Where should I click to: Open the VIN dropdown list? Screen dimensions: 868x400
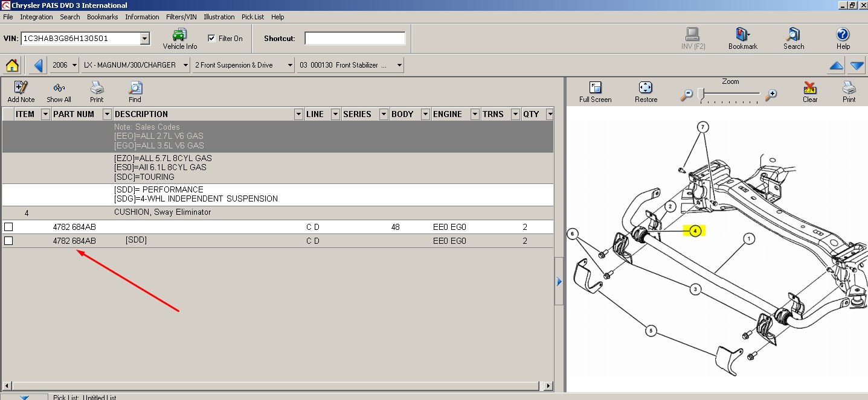[144, 39]
